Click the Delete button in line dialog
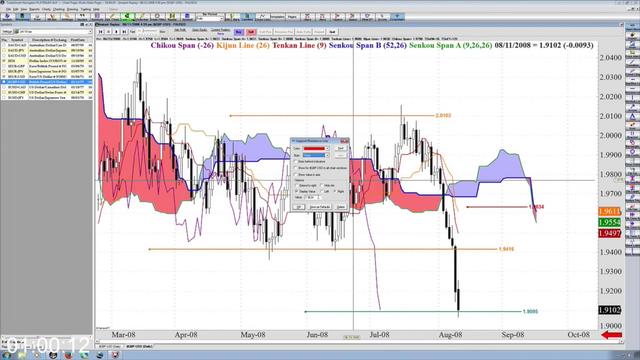Screen dimensions: 640x360 coord(341,207)
